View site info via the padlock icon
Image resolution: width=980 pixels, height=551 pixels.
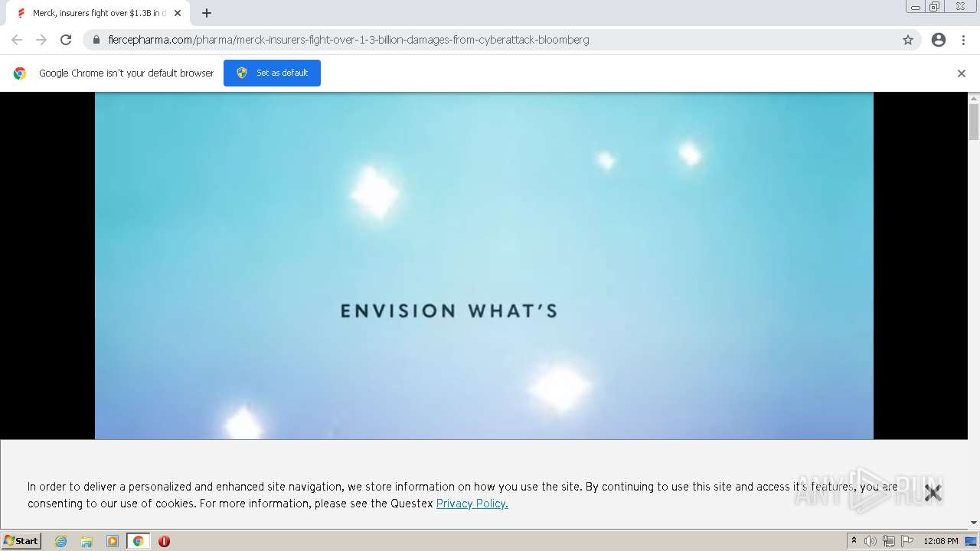point(96,40)
